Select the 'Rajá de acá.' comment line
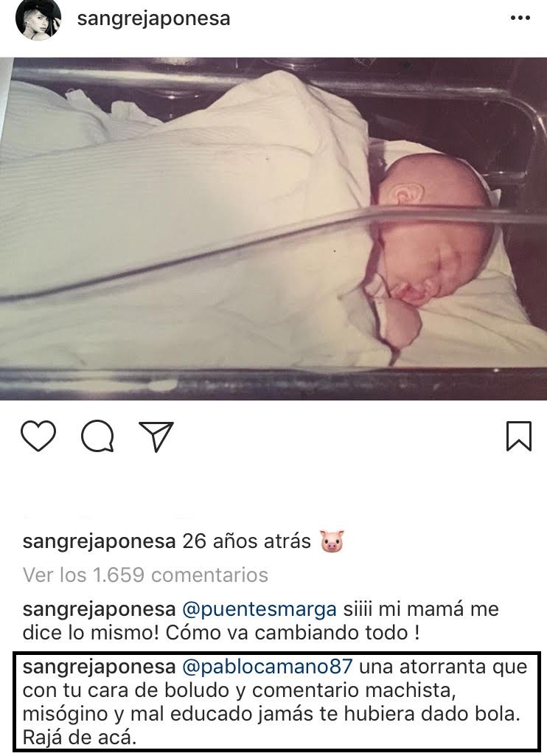 coord(80,738)
